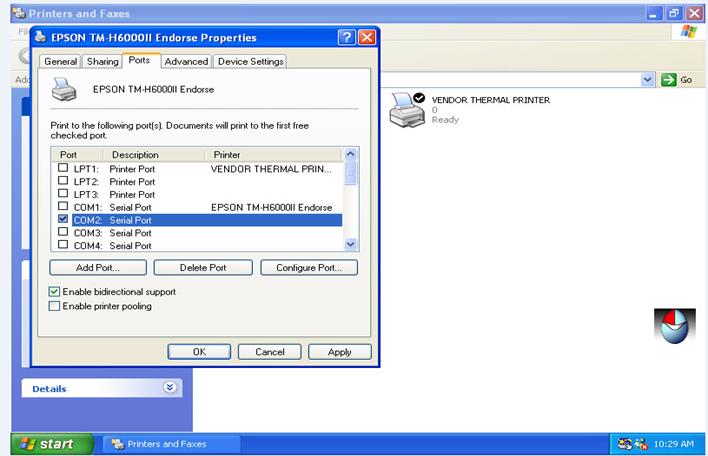The height and width of the screenshot is (456, 708).
Task: Enable printer pooling checkbox
Action: 54,306
